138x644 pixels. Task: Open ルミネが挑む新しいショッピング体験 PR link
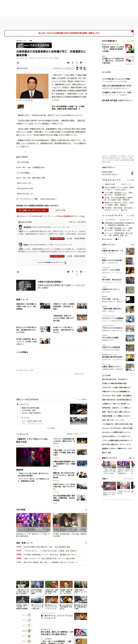[x=116, y=79]
